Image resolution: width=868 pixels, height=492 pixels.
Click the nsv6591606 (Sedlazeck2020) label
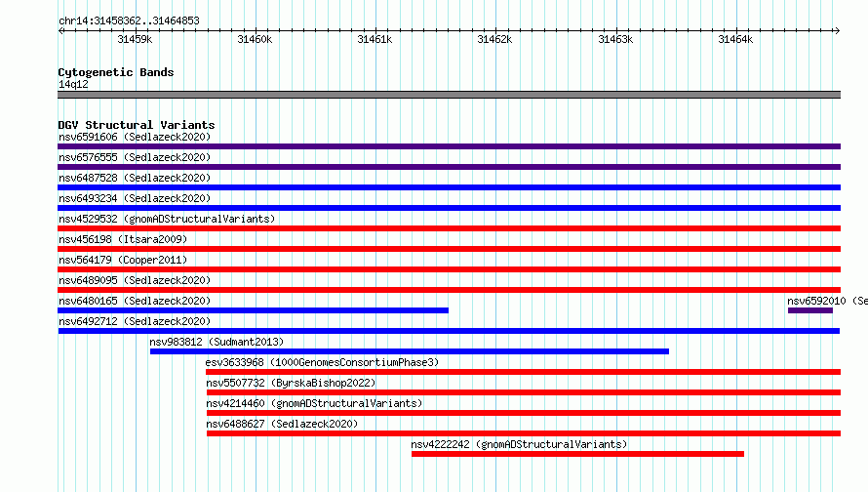[x=135, y=137]
